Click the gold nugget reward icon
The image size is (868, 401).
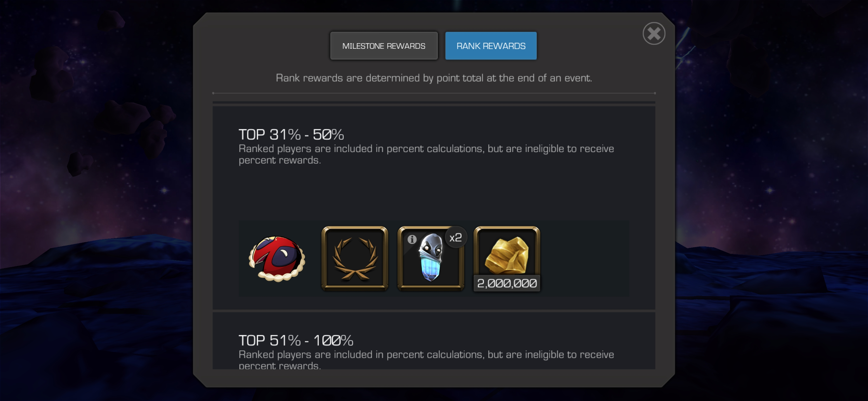(507, 255)
